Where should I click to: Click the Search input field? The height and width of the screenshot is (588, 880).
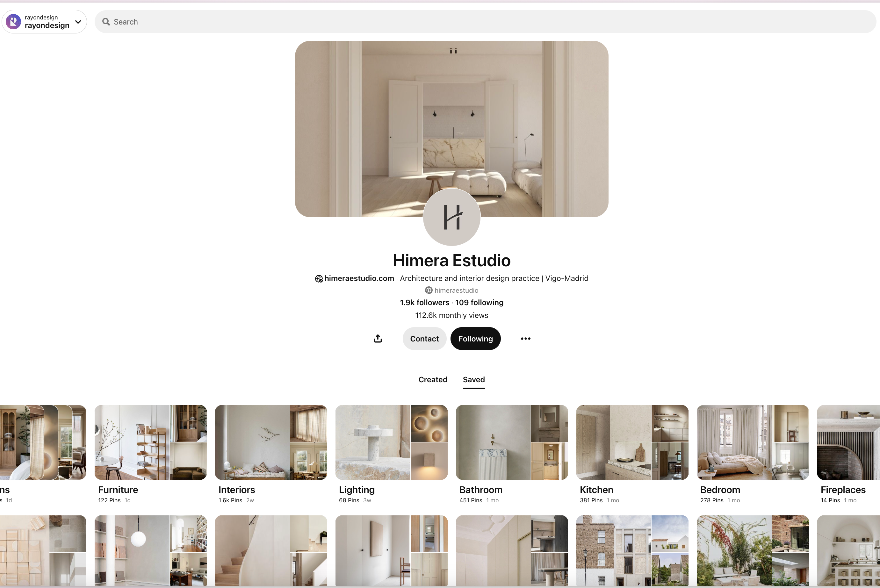coord(486,22)
